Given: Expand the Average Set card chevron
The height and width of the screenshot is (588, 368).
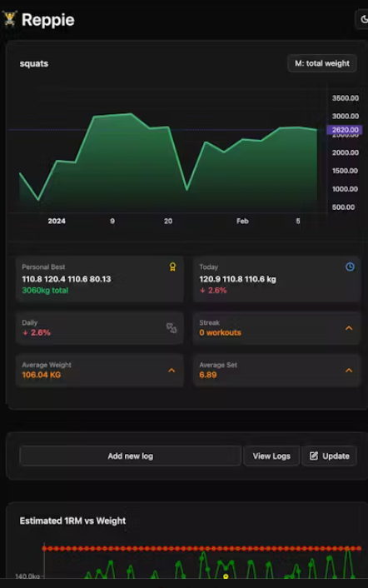Looking at the screenshot, I should click(x=349, y=371).
